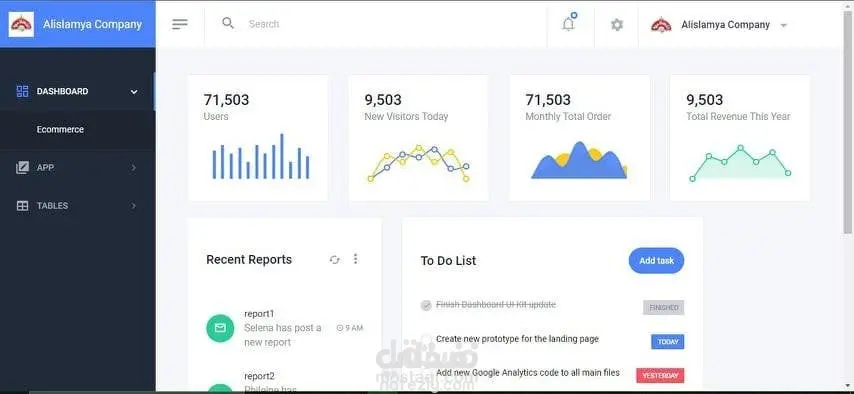Image resolution: width=854 pixels, height=394 pixels.
Task: Click the search magnifier icon
Action: [x=228, y=23]
